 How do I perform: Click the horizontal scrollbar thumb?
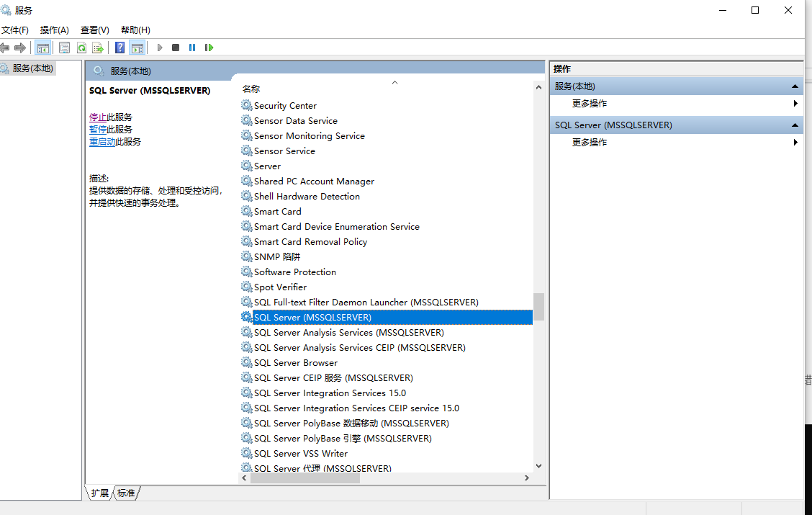tap(305, 478)
